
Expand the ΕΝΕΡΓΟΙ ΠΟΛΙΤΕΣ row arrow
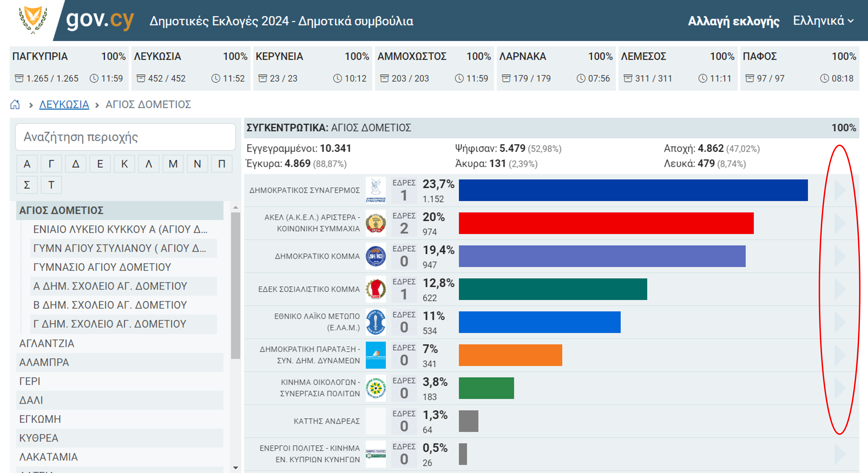click(840, 454)
